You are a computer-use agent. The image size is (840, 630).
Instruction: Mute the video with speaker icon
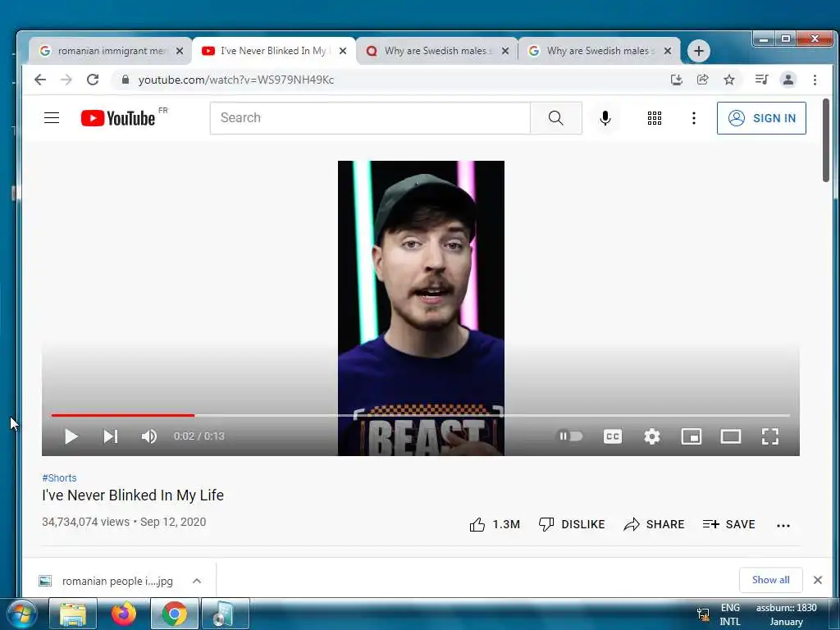149,436
